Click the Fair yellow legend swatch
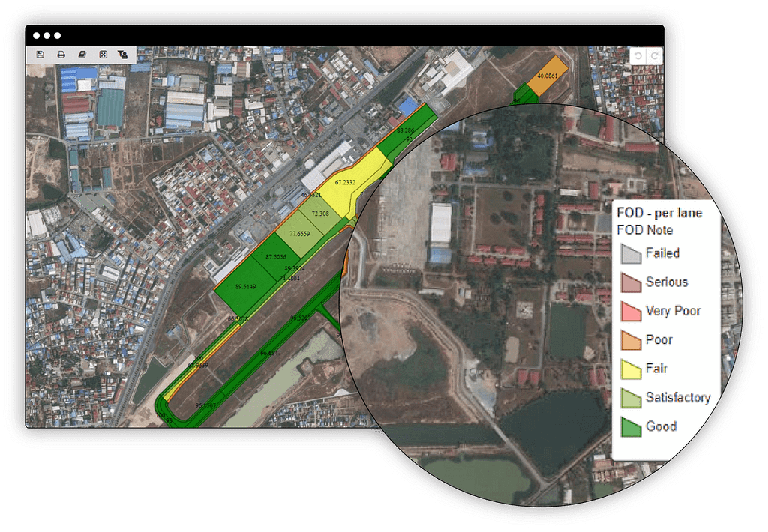 [631, 369]
